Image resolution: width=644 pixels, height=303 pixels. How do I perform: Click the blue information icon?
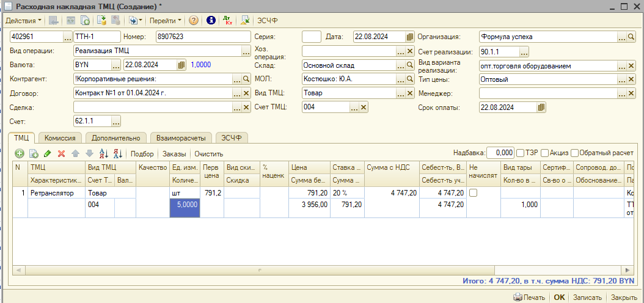[211, 20]
